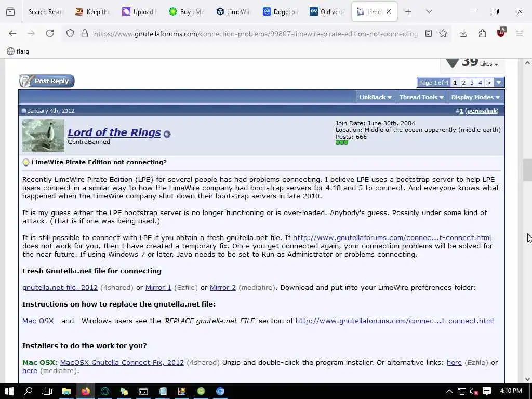Open Mac OSX instructions link

(38, 321)
